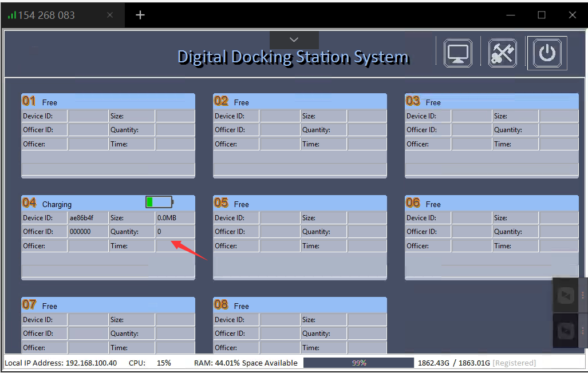Click the lower floating video thumbnail icon

pyautogui.click(x=566, y=330)
